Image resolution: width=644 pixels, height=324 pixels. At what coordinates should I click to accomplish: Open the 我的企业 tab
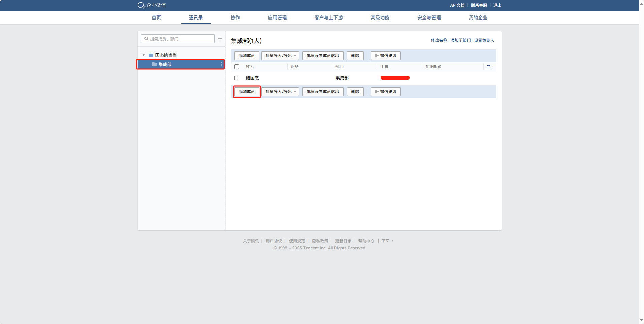478,18
